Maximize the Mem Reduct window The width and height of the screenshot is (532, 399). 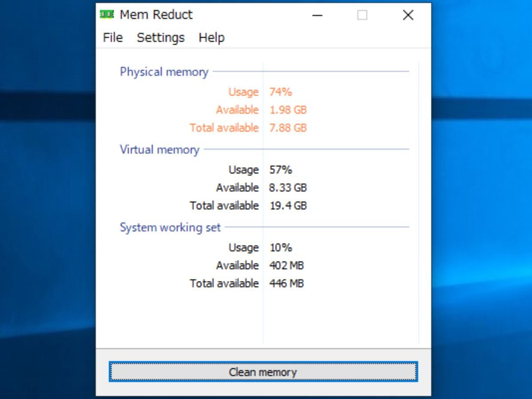[x=362, y=15]
